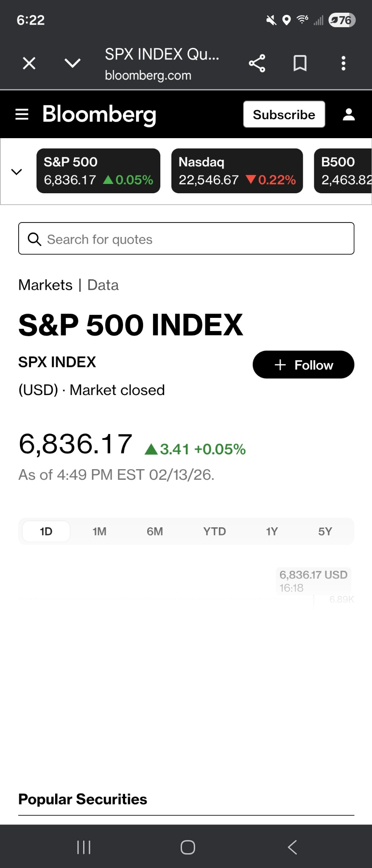Tap the Android recent apps icon

point(84,847)
